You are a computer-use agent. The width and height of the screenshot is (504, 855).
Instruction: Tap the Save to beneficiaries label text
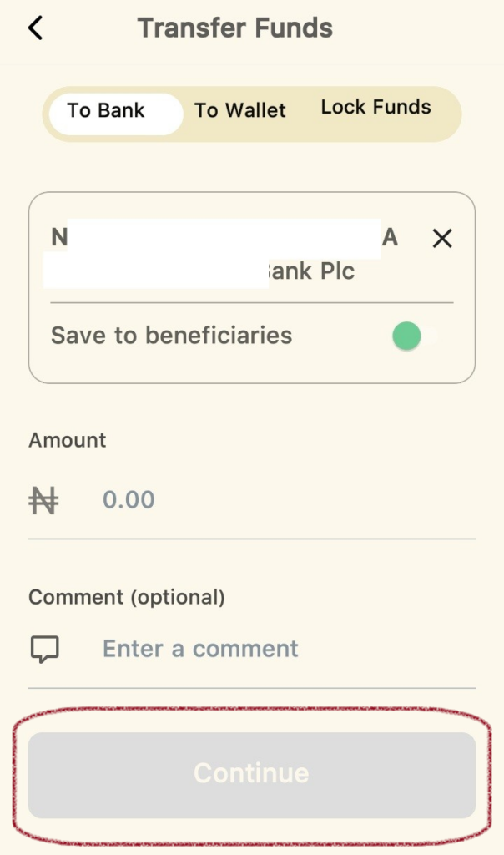[172, 336]
